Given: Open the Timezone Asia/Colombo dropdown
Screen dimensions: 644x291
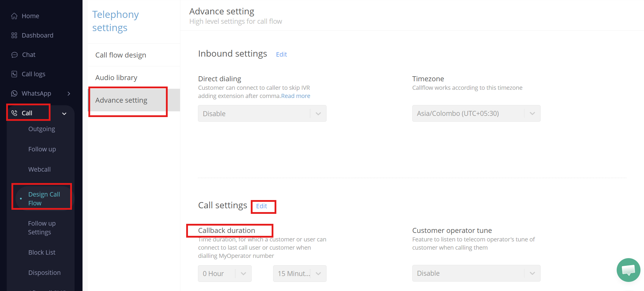Looking at the screenshot, I should pos(476,114).
